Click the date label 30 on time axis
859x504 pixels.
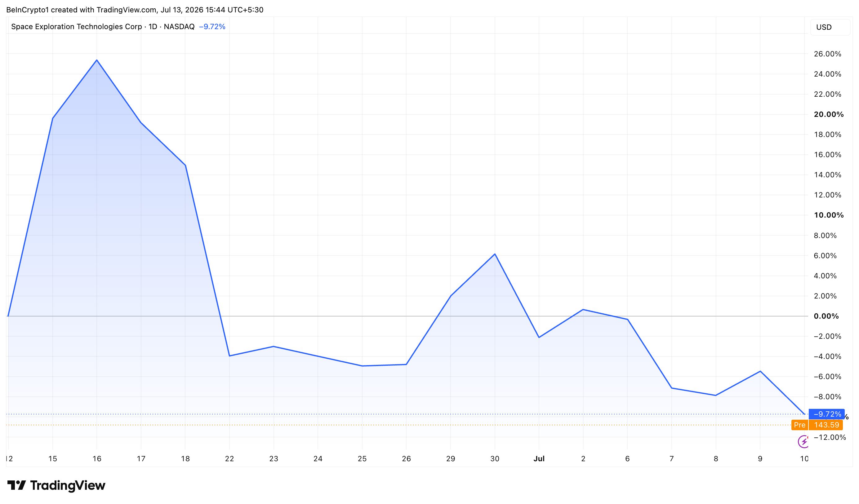pyautogui.click(x=495, y=459)
